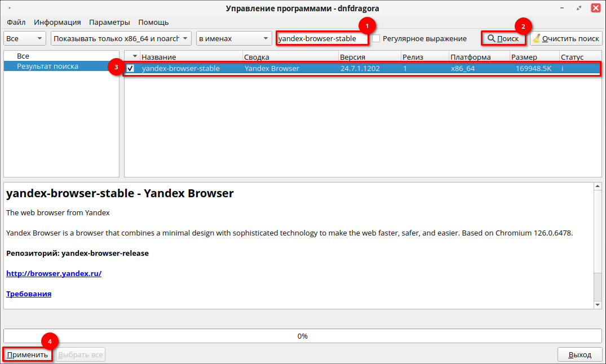606x364 pixels.
Task: Click the x86_64 platform cell
Action: pos(463,68)
